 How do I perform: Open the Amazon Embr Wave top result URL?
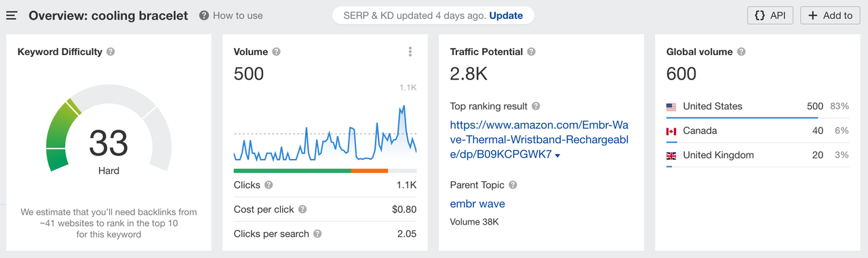[x=539, y=140]
